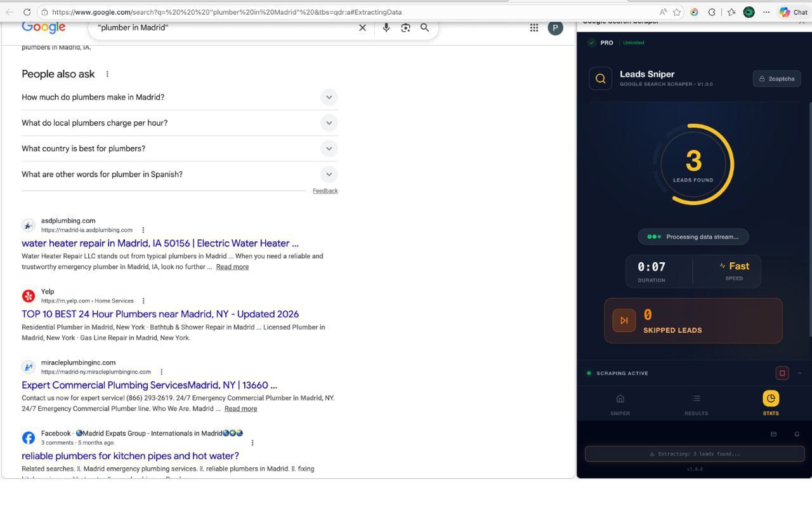Open the "water heater repair in Madrid, IA" result

160,243
